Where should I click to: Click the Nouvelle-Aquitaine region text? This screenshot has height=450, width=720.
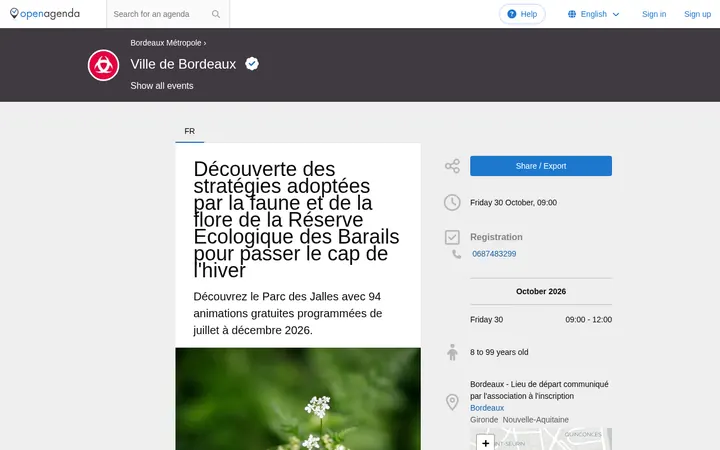[x=535, y=420]
